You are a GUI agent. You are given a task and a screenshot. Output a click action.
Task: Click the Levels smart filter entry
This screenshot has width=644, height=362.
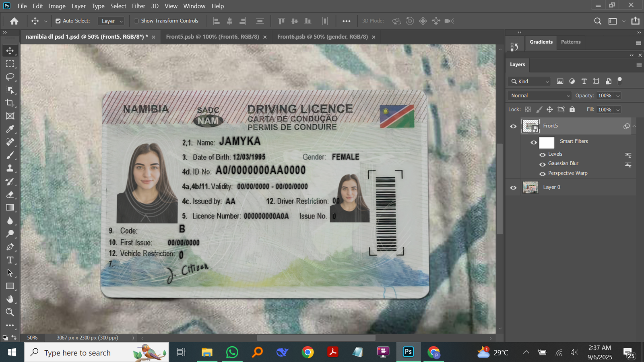click(x=555, y=154)
